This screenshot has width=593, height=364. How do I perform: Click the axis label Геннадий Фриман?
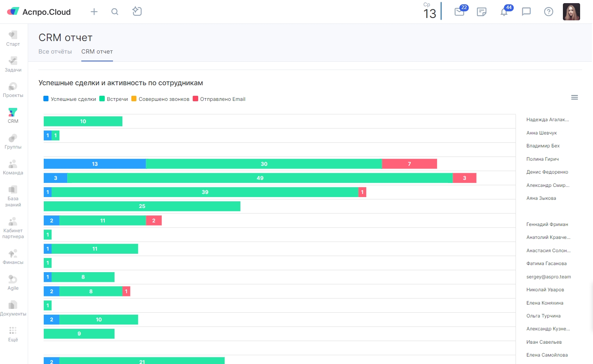click(x=547, y=224)
